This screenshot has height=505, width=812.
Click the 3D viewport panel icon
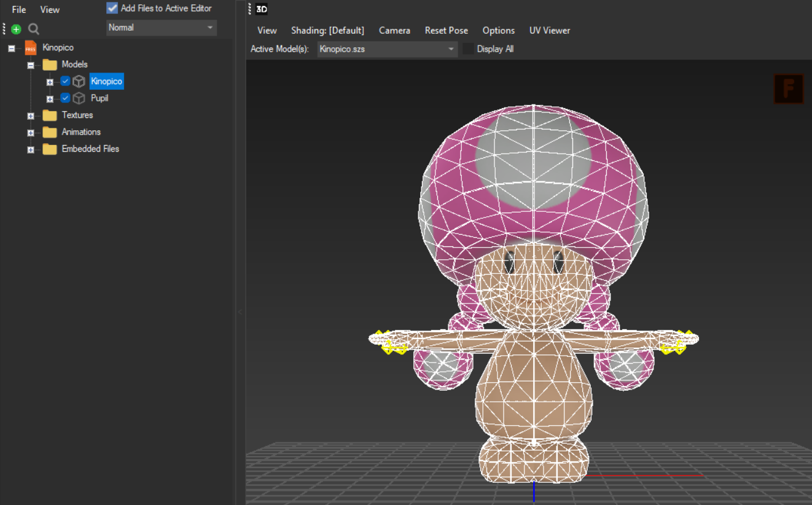click(262, 9)
